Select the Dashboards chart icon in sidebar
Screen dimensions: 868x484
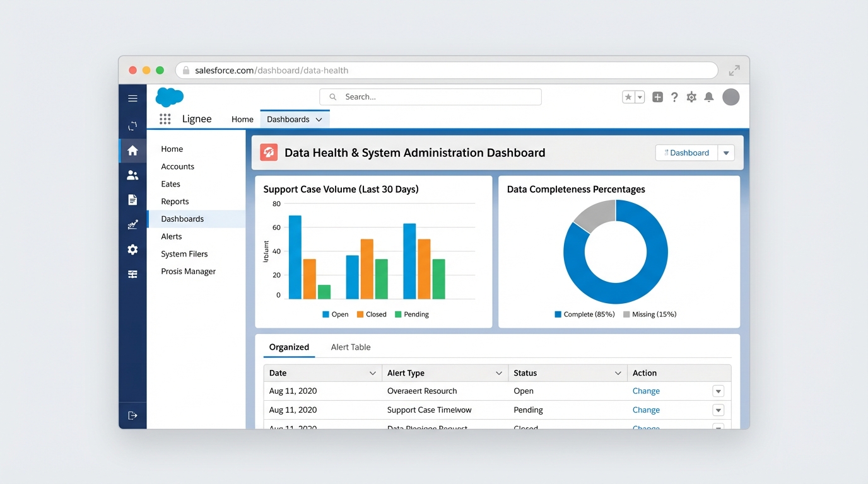click(132, 224)
